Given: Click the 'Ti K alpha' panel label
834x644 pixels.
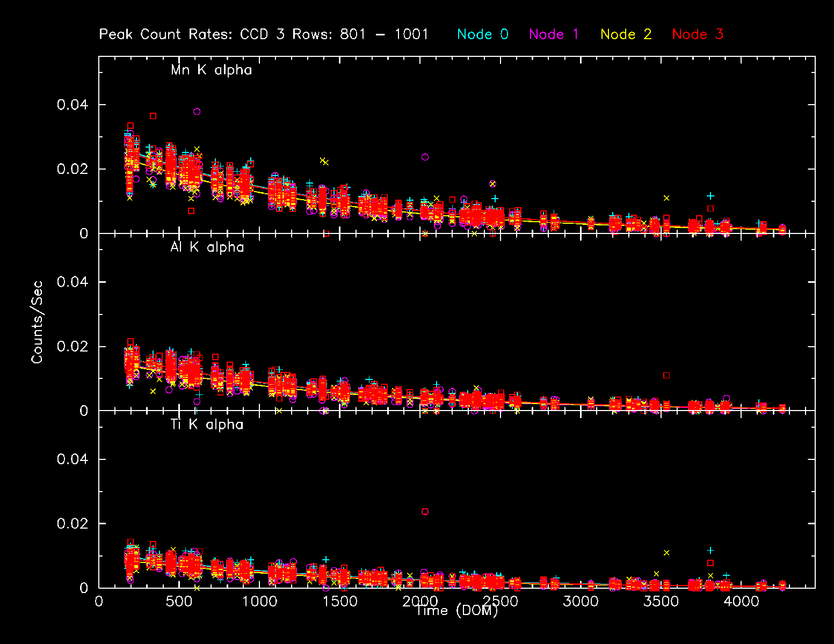Looking at the screenshot, I should tap(207, 425).
